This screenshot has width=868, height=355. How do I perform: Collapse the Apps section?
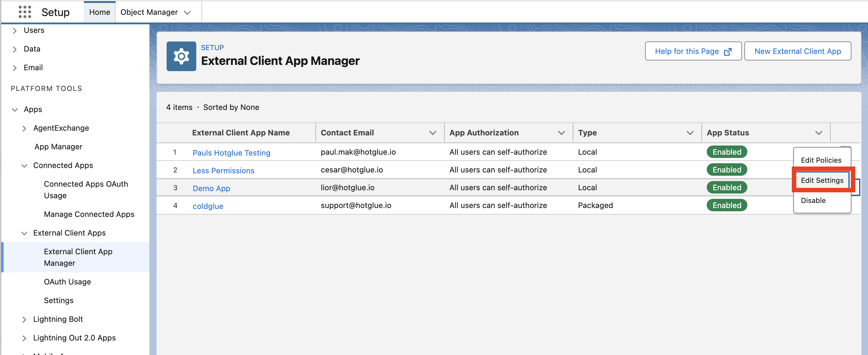[x=15, y=110]
